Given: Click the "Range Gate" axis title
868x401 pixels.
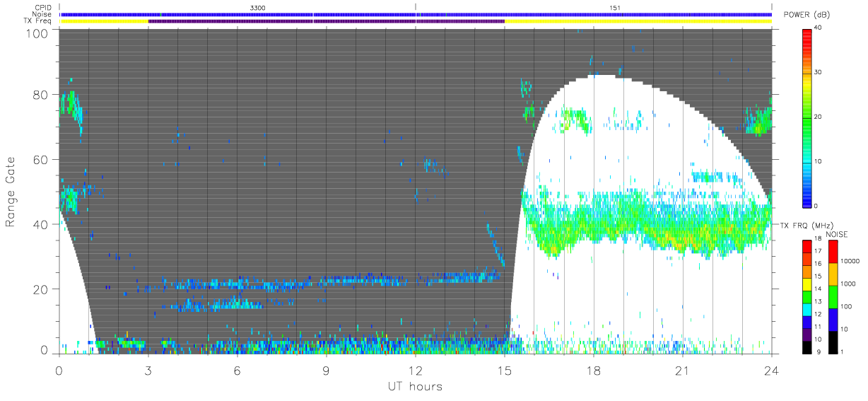Looking at the screenshot, I should pyautogui.click(x=11, y=192).
